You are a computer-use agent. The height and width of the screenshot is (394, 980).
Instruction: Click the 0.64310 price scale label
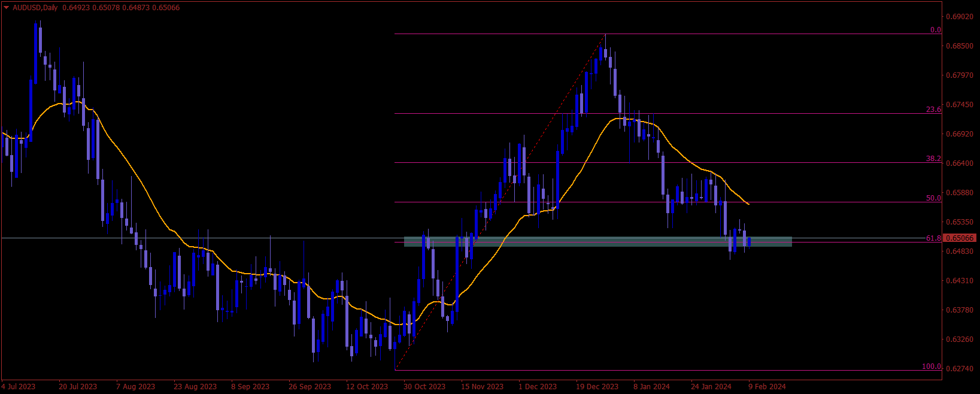(x=960, y=281)
